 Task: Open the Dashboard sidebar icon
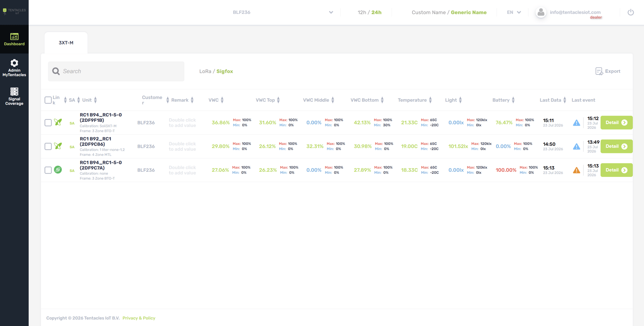click(14, 36)
